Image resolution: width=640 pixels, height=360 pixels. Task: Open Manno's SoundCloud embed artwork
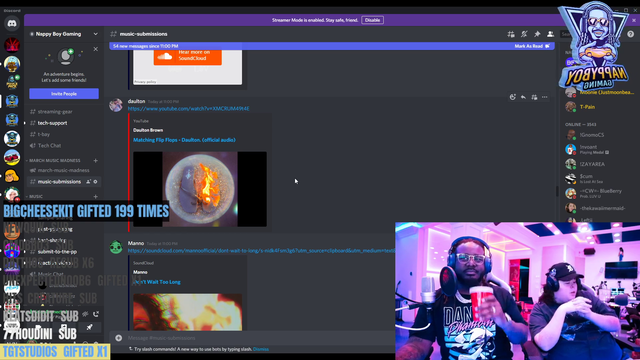tap(187, 312)
